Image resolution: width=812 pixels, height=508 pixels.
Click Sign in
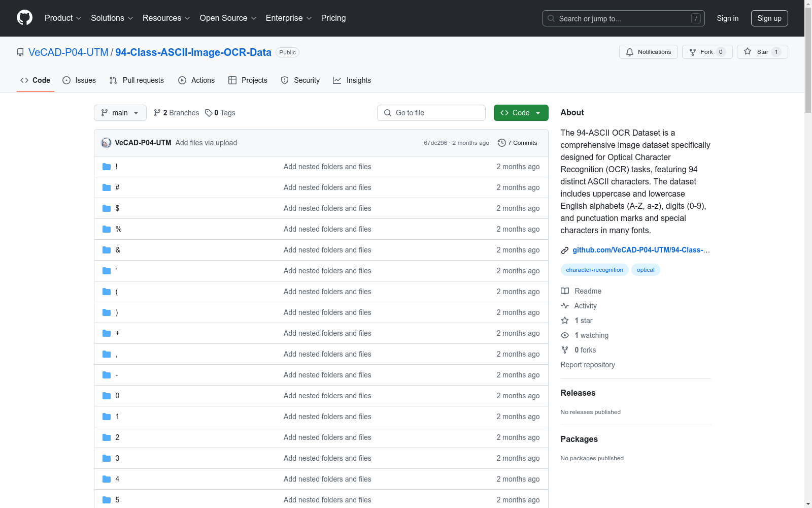[x=727, y=18]
